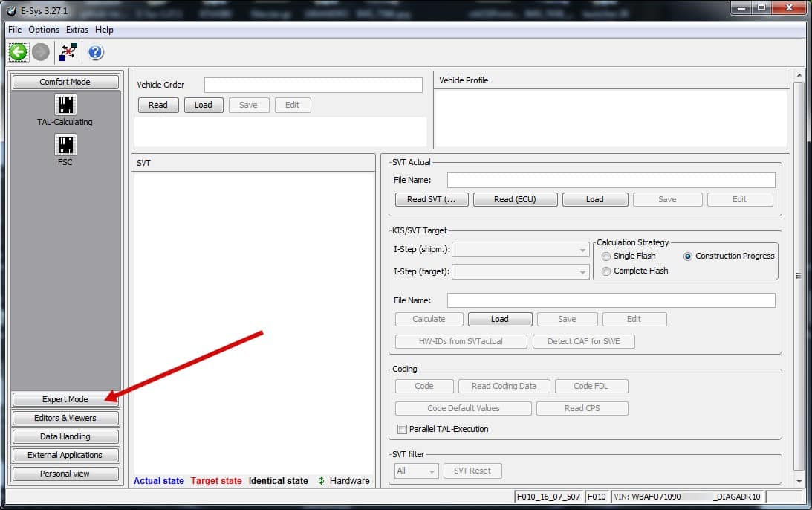Screen dimensions: 812x510
Task: Open the SVT filter All dropdown
Action: (416, 471)
